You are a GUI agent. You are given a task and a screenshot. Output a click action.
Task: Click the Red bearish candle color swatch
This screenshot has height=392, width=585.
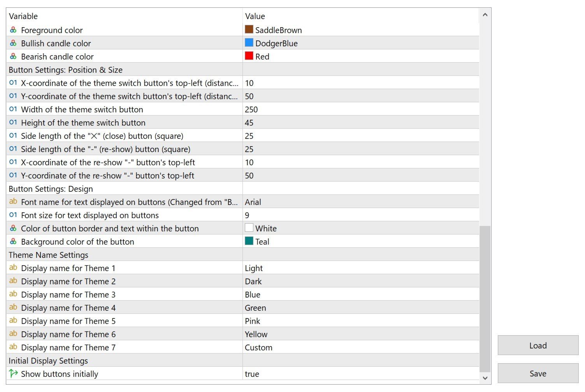249,56
